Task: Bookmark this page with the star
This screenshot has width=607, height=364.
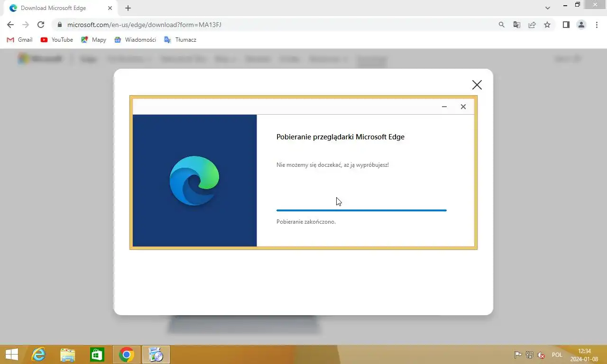Action: (547, 25)
